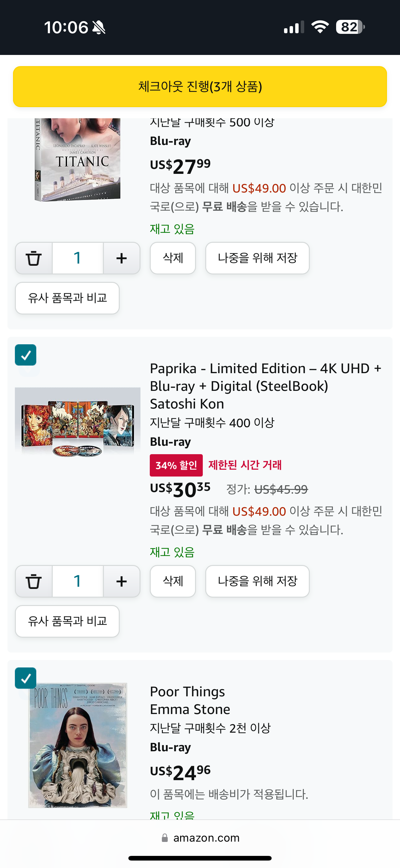Uncheck the Paprika item checkbox
The width and height of the screenshot is (400, 868).
pos(26,355)
